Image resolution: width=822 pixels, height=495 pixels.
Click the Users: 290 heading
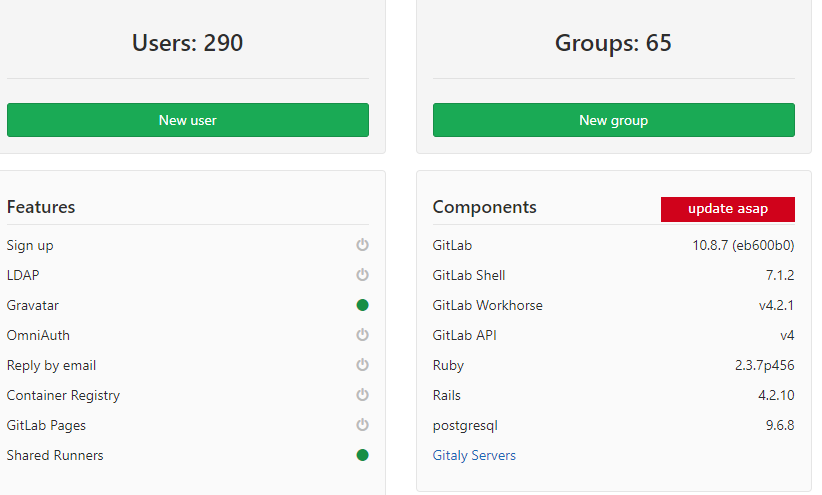pos(187,43)
